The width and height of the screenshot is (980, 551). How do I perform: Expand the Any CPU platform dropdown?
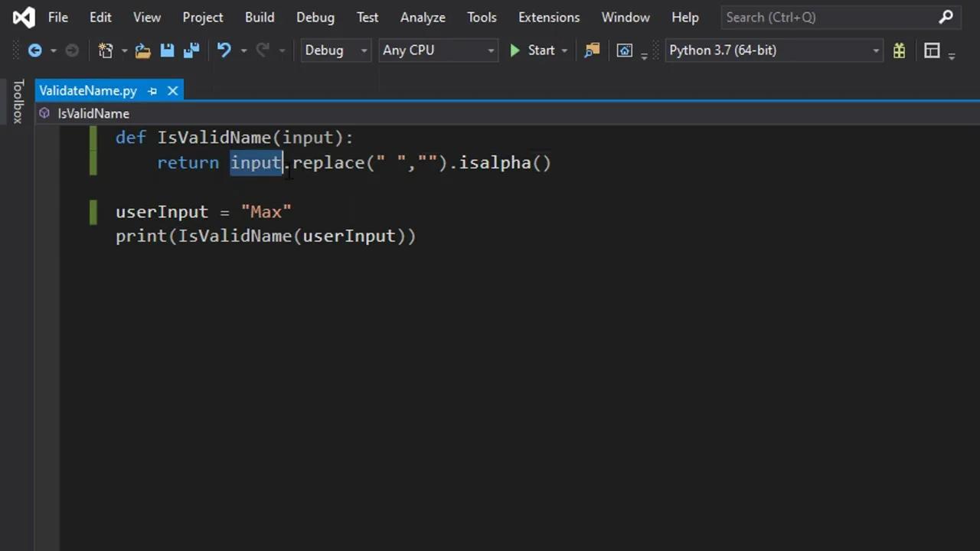[x=438, y=51]
